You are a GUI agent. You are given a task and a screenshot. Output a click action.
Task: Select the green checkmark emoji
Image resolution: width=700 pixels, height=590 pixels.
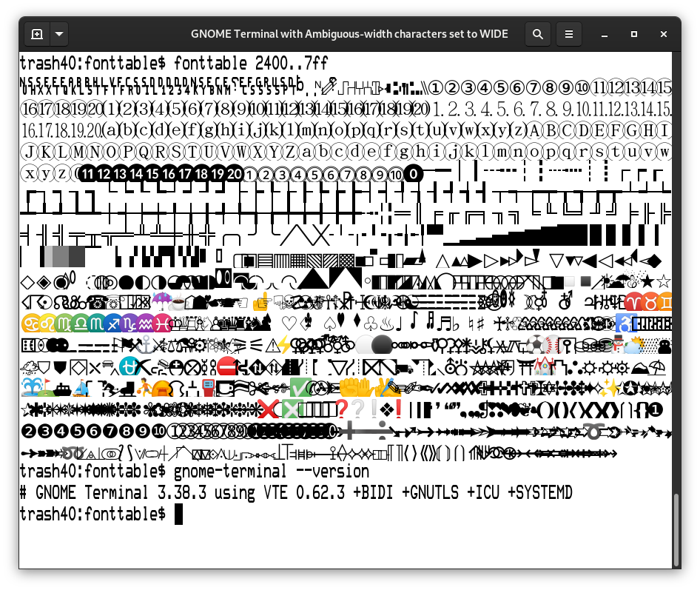click(302, 388)
